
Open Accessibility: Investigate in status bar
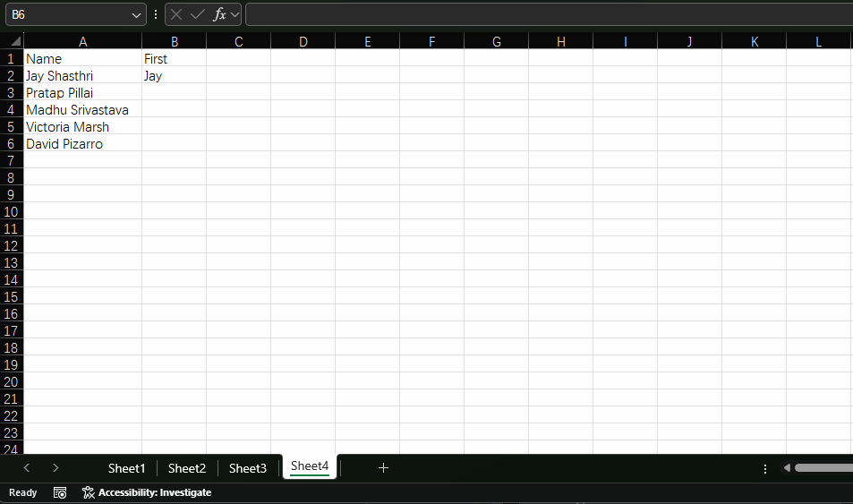click(x=147, y=492)
